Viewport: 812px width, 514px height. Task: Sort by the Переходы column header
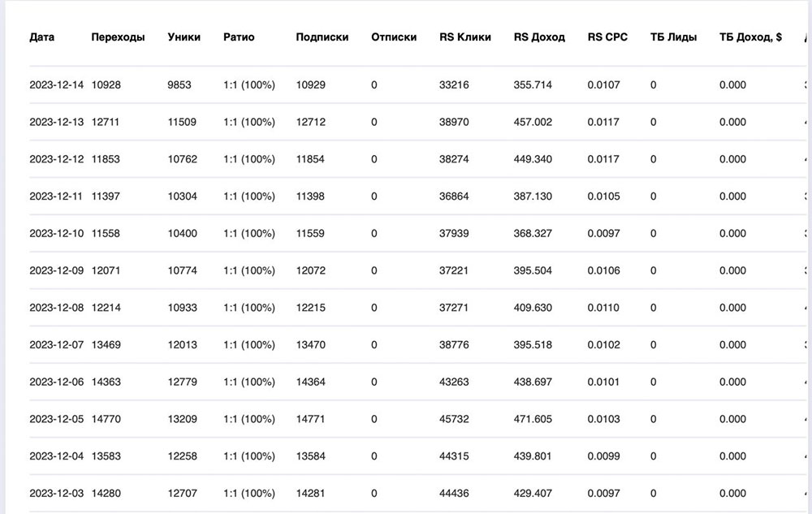[119, 37]
